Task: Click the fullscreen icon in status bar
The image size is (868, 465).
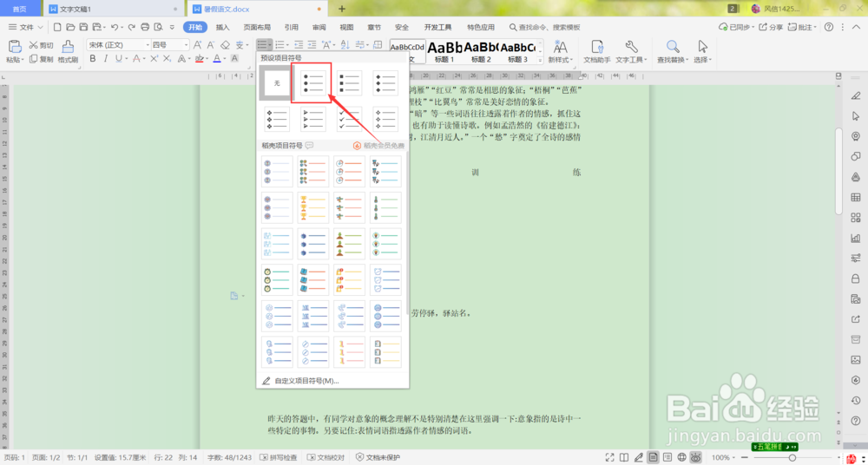Action: (x=609, y=457)
